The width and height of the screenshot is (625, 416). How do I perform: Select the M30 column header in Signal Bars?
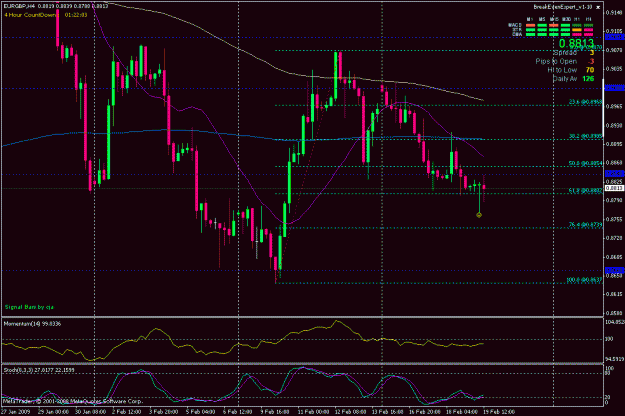566,19
